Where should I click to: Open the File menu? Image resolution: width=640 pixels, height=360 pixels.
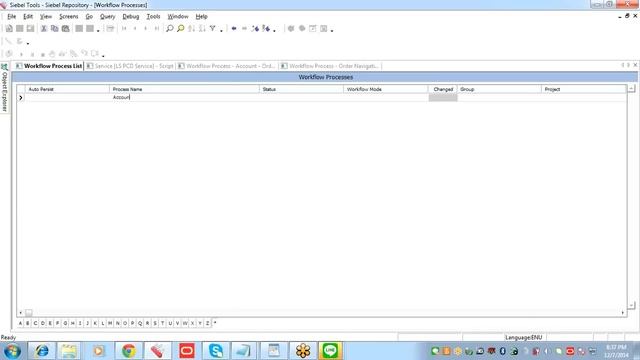pyautogui.click(x=11, y=16)
